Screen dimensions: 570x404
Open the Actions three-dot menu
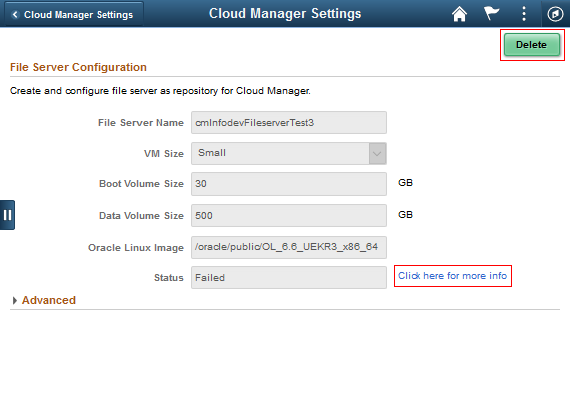524,13
